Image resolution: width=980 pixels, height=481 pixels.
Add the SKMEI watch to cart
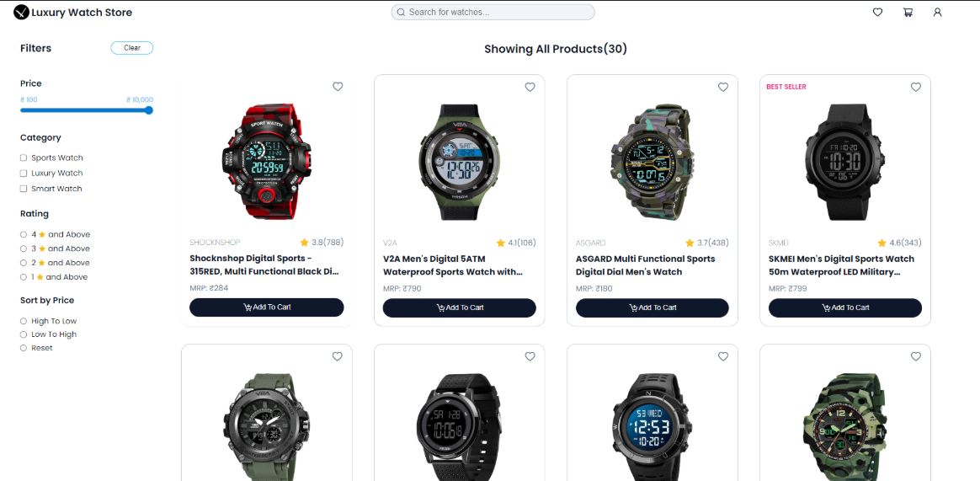click(x=845, y=307)
